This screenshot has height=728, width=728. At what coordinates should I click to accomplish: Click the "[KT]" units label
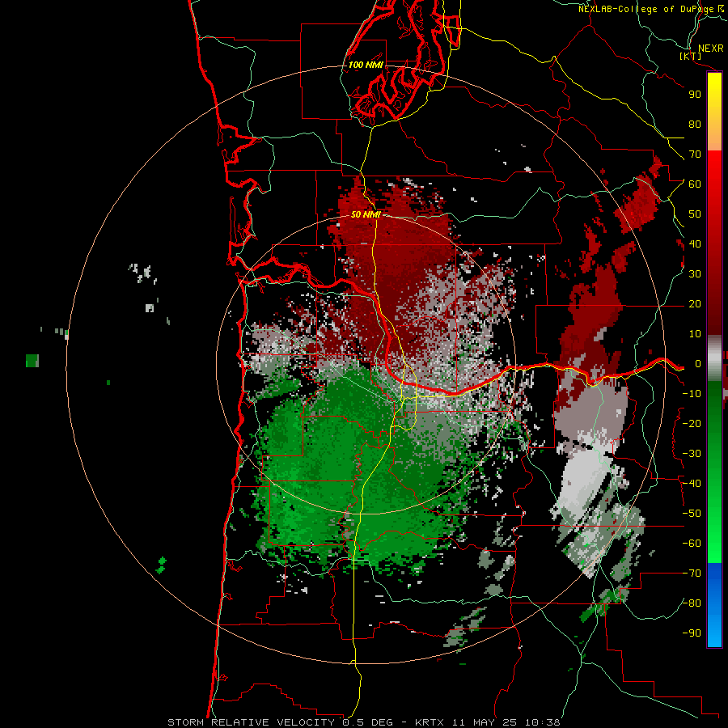click(691, 56)
